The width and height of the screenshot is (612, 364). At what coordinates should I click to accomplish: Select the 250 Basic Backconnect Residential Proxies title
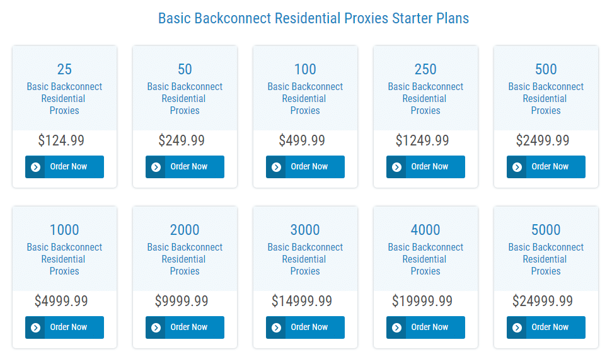[425, 89]
